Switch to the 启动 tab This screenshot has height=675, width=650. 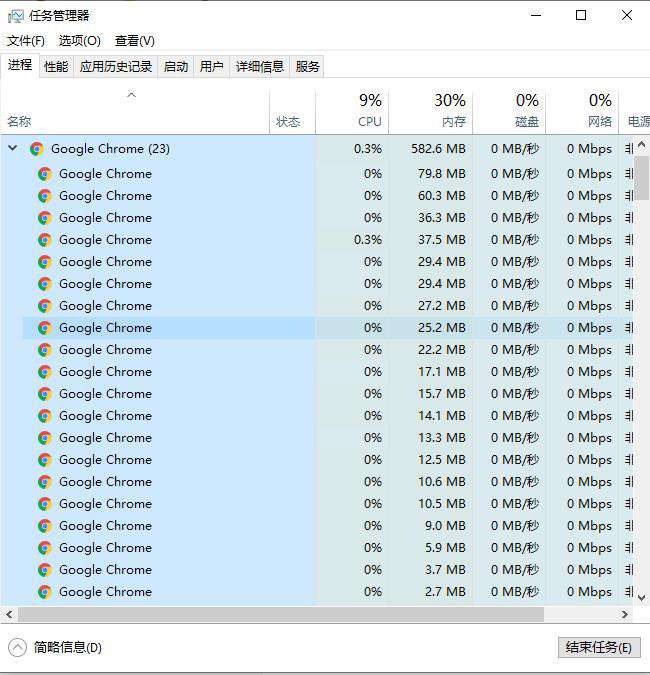(176, 66)
